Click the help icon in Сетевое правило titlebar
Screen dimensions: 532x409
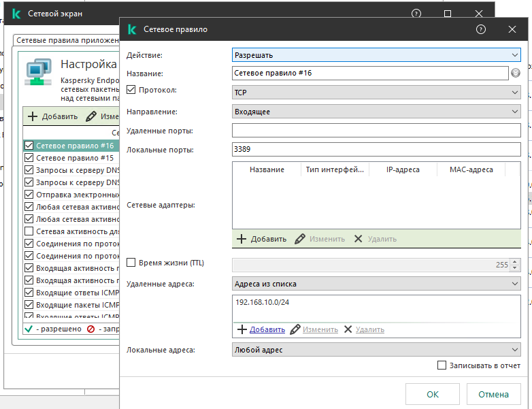(481, 30)
